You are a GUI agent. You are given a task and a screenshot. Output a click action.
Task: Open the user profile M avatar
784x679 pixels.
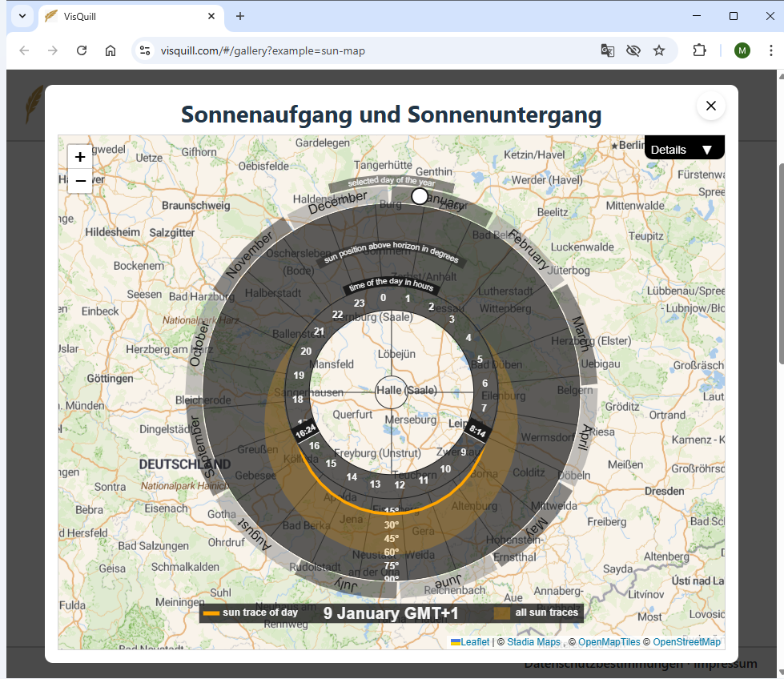742,50
